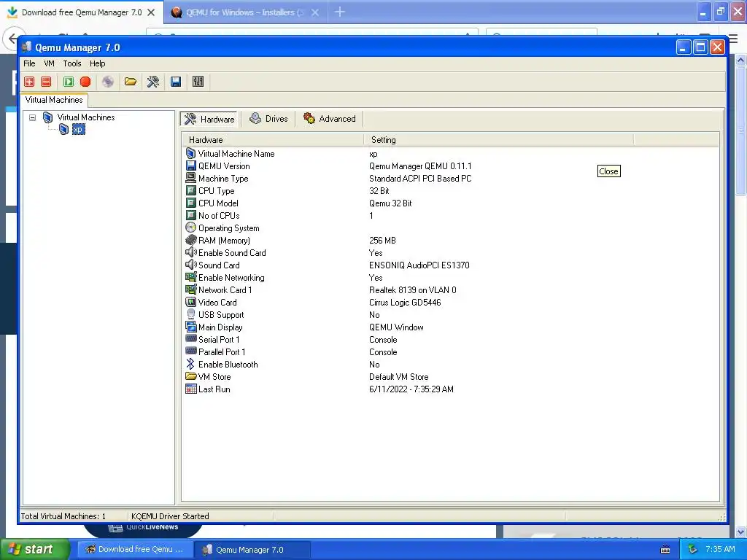Click the Hardware column header
The image size is (747, 560).
[273, 139]
